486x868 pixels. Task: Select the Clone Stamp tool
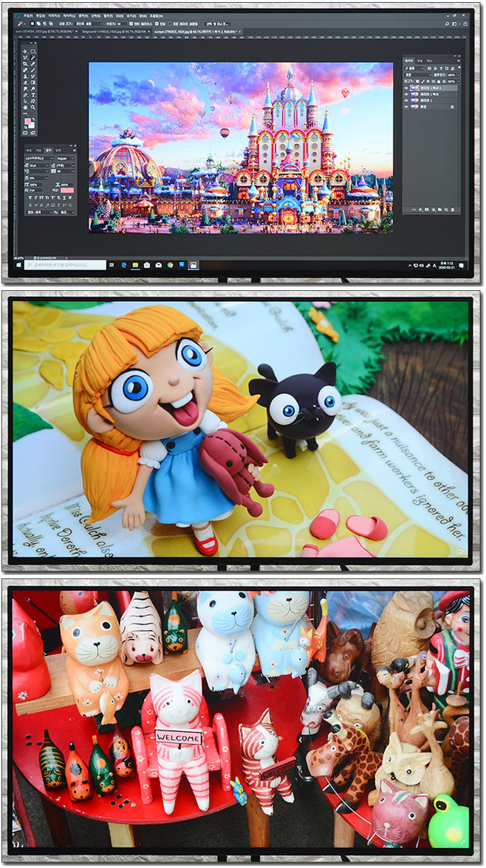(25, 76)
